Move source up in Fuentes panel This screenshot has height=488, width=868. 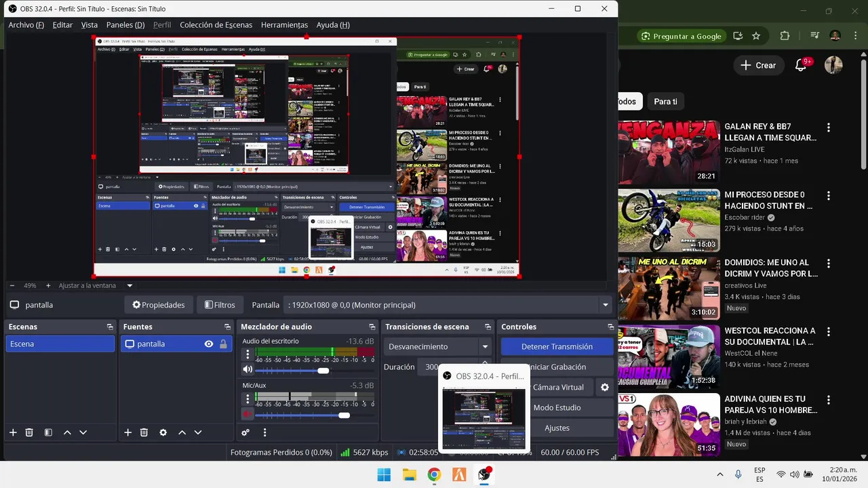(x=182, y=432)
